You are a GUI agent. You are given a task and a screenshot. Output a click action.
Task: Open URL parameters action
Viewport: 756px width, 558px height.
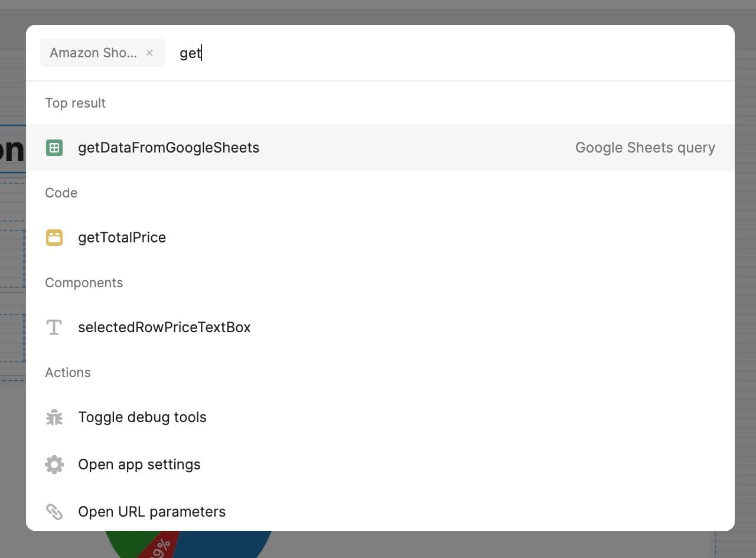coord(152,511)
